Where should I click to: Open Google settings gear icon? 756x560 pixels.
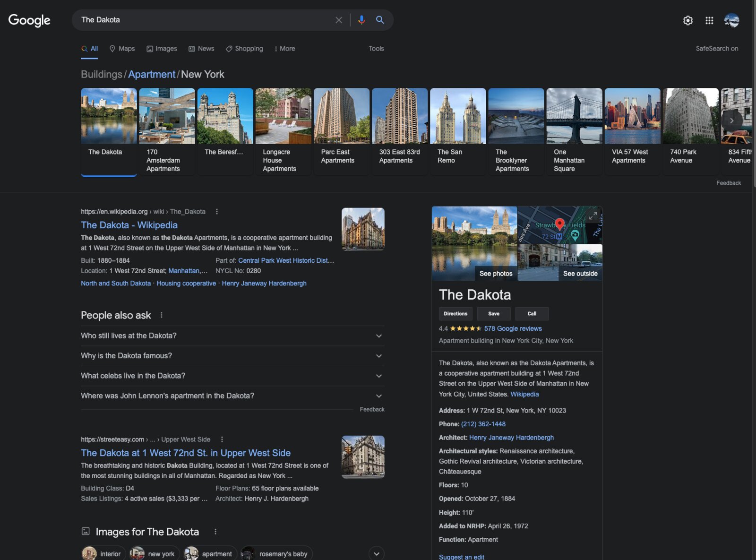tap(688, 20)
